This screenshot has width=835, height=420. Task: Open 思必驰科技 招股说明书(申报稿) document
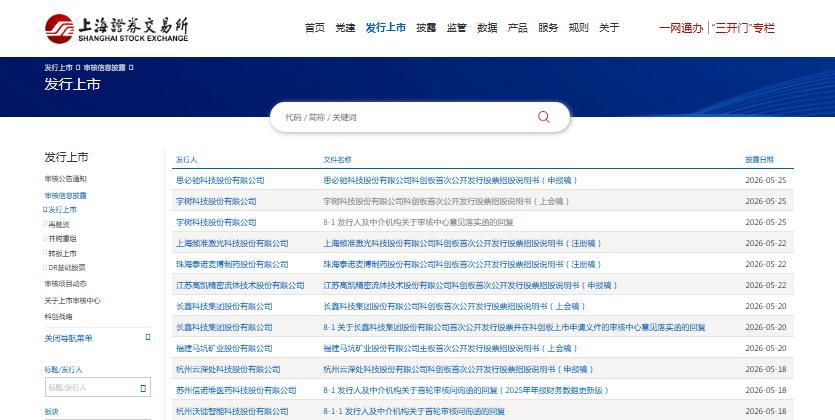coord(451,180)
